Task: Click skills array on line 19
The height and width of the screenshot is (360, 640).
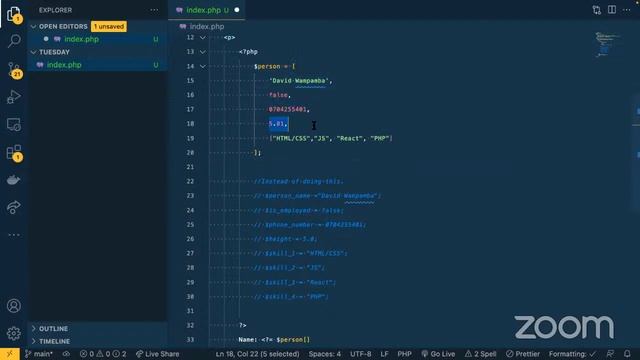Action: [331, 138]
